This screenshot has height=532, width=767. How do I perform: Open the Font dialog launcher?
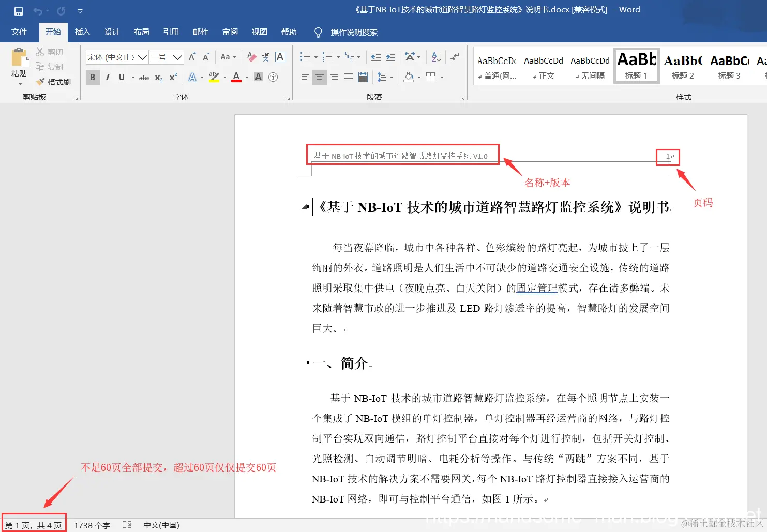point(288,98)
